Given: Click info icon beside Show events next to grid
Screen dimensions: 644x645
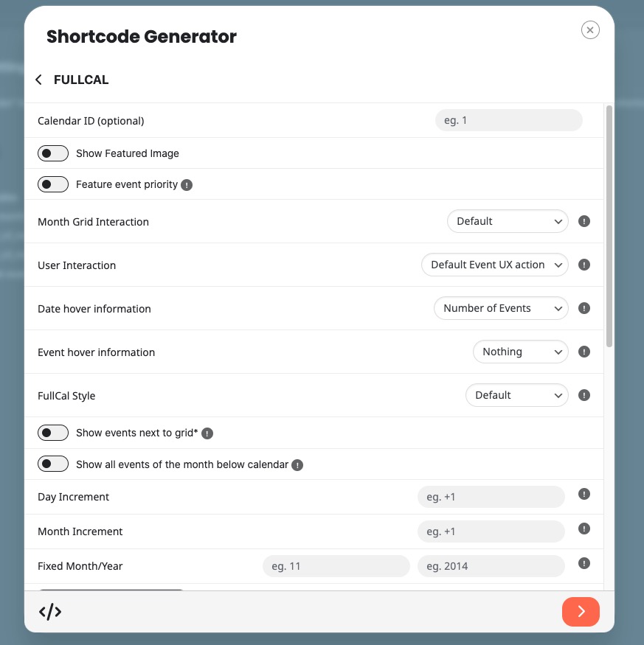Looking at the screenshot, I should pyautogui.click(x=207, y=433).
